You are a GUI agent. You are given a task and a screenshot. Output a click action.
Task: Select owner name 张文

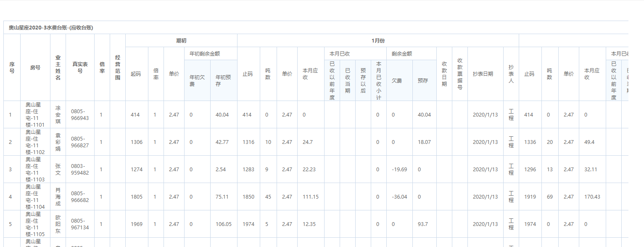(58, 169)
